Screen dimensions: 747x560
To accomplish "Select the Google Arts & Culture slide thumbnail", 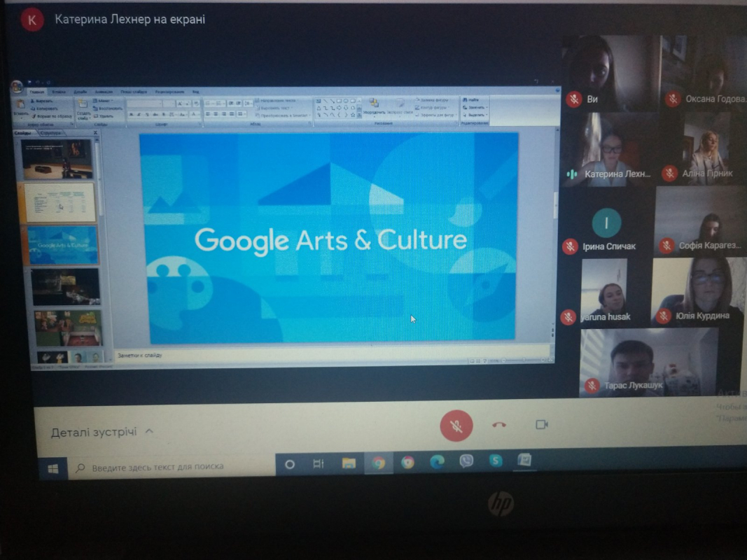I will tap(62, 245).
